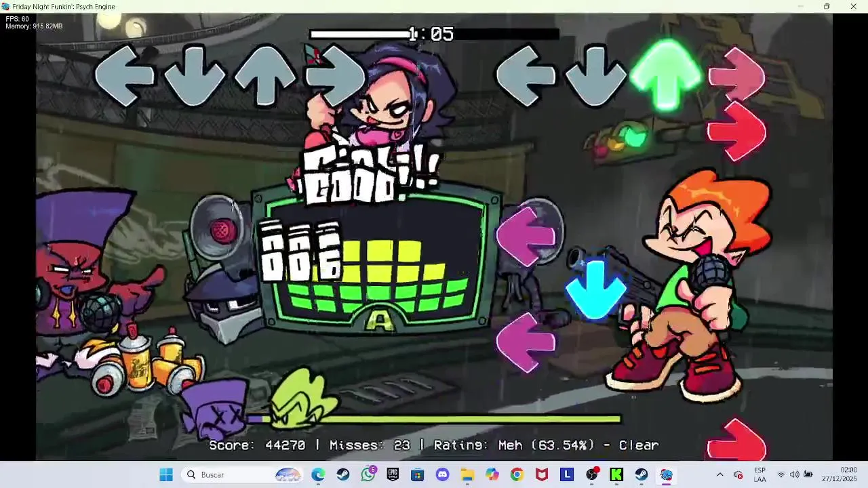The image size is (868, 488).
Task: Click the purple left note near the pavement
Action: click(x=526, y=344)
